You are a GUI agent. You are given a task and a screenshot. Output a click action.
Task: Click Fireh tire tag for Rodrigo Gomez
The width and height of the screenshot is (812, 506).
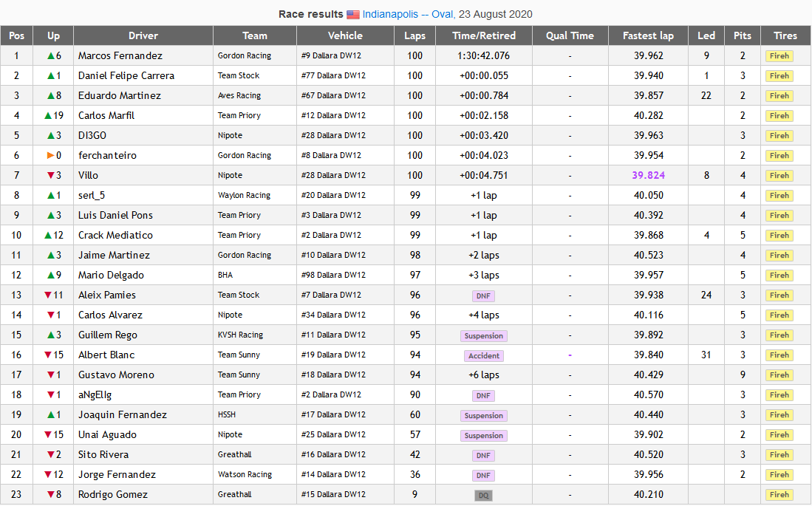[x=779, y=495]
